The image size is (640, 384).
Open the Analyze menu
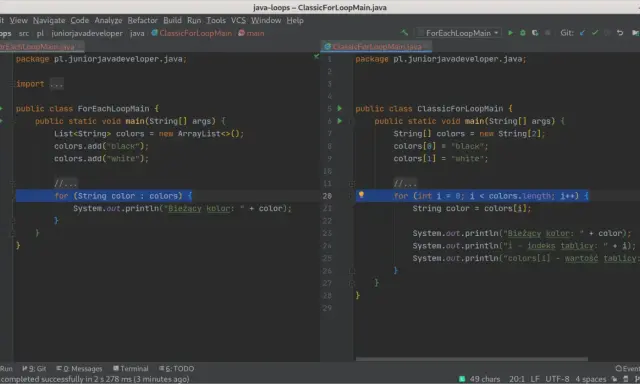pos(108,20)
